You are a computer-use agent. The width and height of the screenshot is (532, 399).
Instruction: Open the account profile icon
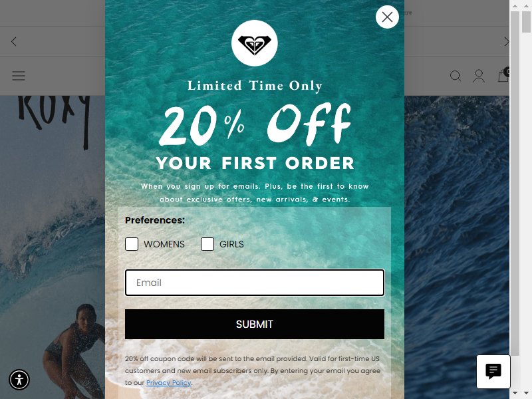[x=479, y=76]
